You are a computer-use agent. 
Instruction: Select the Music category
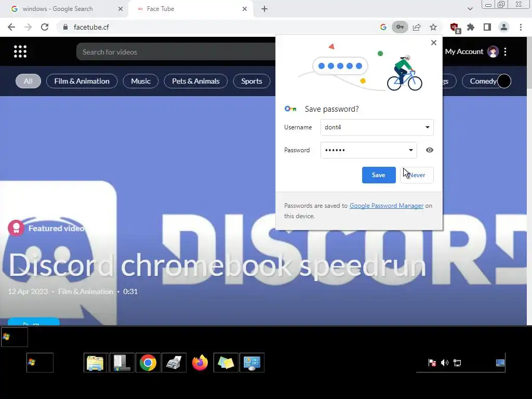140,81
